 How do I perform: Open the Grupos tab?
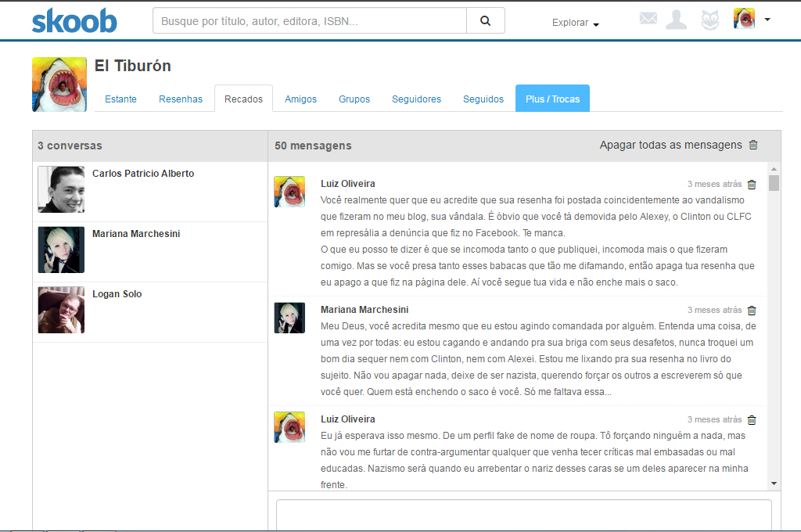pyautogui.click(x=354, y=99)
